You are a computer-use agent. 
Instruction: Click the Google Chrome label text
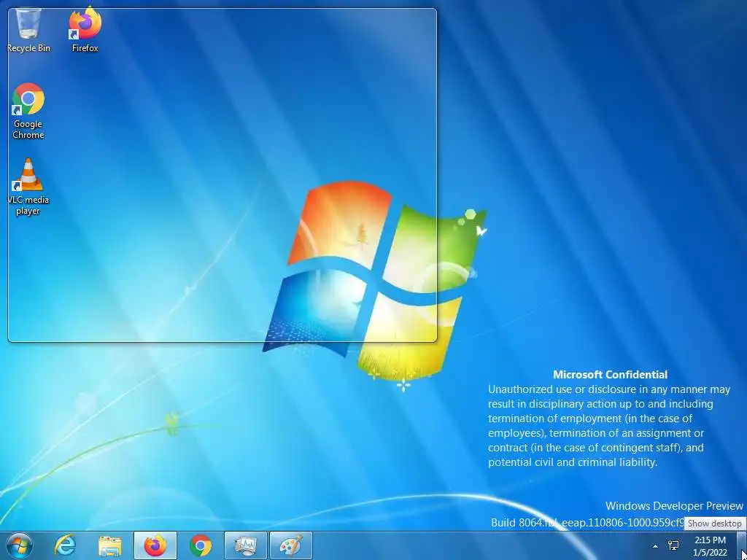(x=28, y=130)
